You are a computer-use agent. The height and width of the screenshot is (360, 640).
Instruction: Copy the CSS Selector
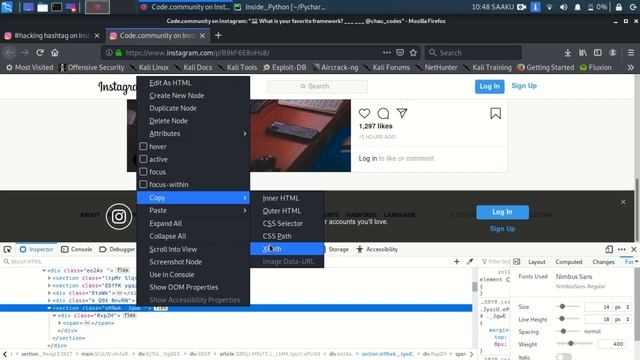287,223
